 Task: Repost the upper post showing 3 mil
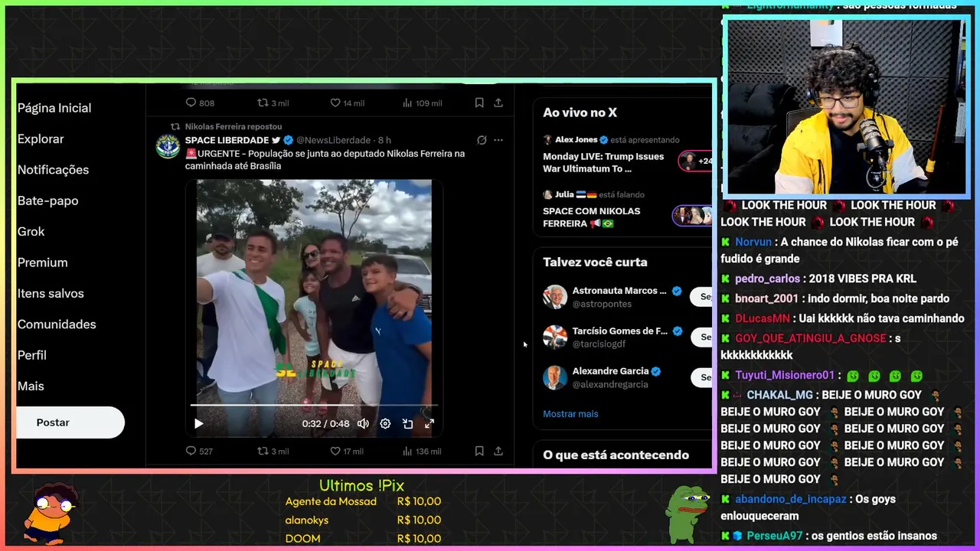click(x=273, y=103)
